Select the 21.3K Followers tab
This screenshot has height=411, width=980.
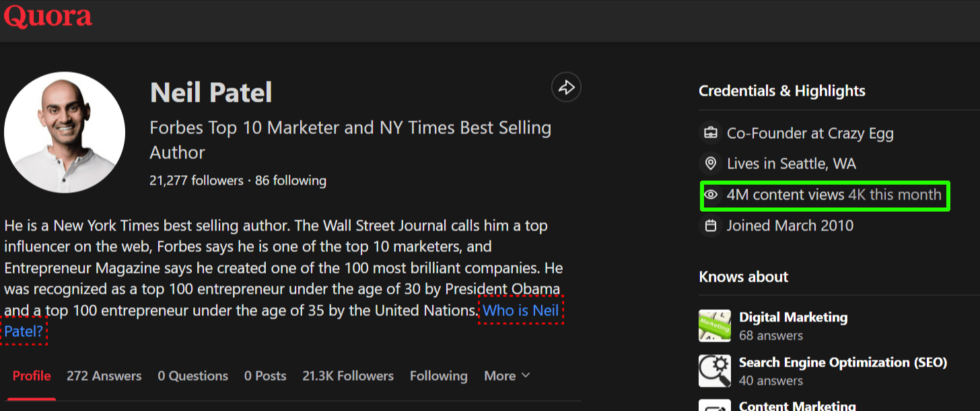(x=348, y=375)
